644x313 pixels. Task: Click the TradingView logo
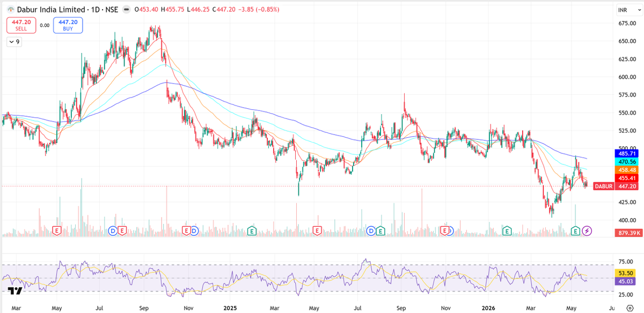click(x=14, y=290)
